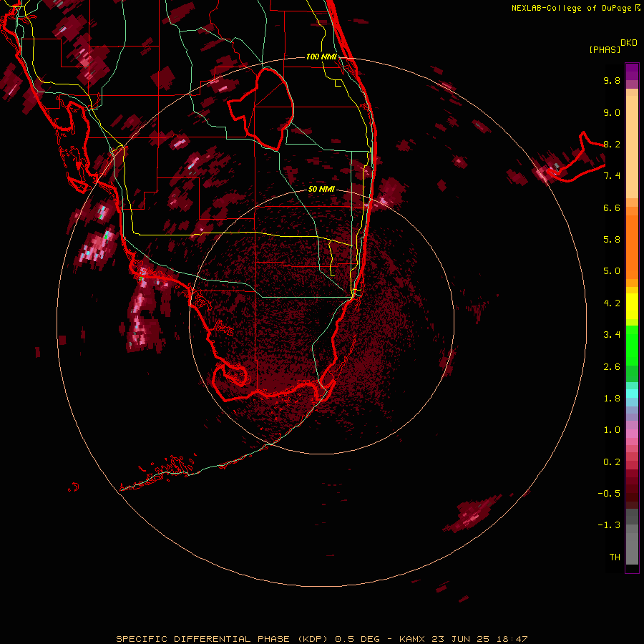Click the 3.4 color scale value
The height and width of the screenshot is (644, 644).
pos(612,335)
